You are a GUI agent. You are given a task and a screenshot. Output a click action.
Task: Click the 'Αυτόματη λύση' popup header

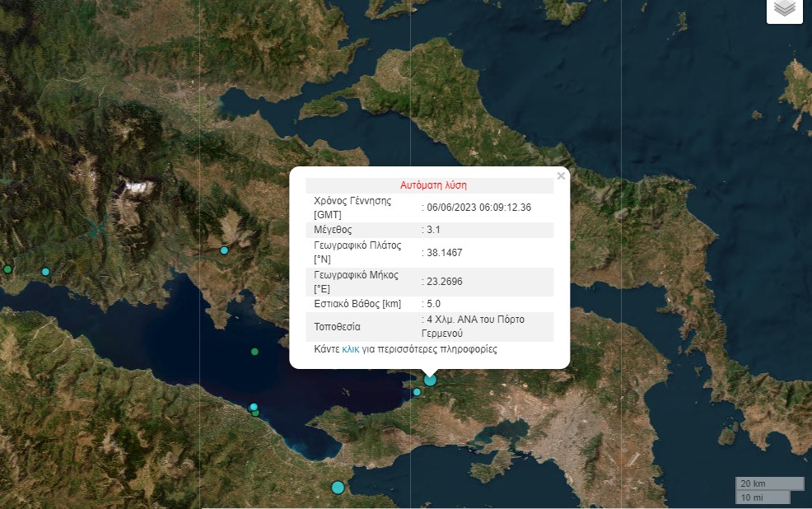(x=433, y=185)
